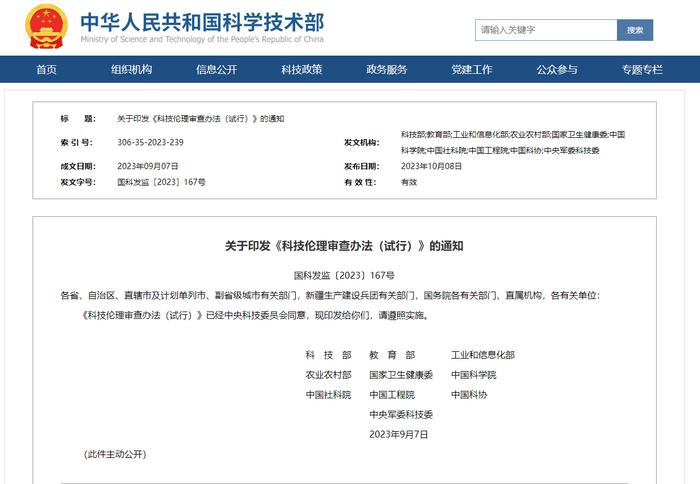Focus the 请输入关键字 search field
The width and height of the screenshot is (700, 484).
(x=546, y=30)
